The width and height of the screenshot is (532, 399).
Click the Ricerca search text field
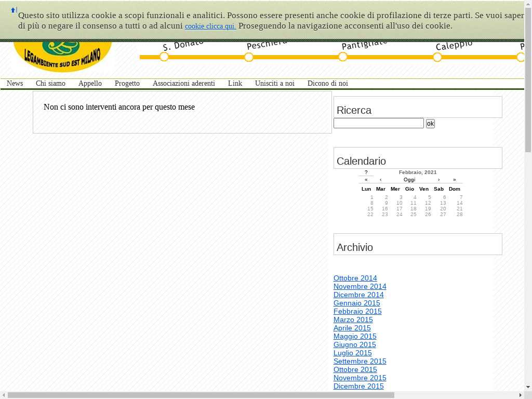click(378, 123)
